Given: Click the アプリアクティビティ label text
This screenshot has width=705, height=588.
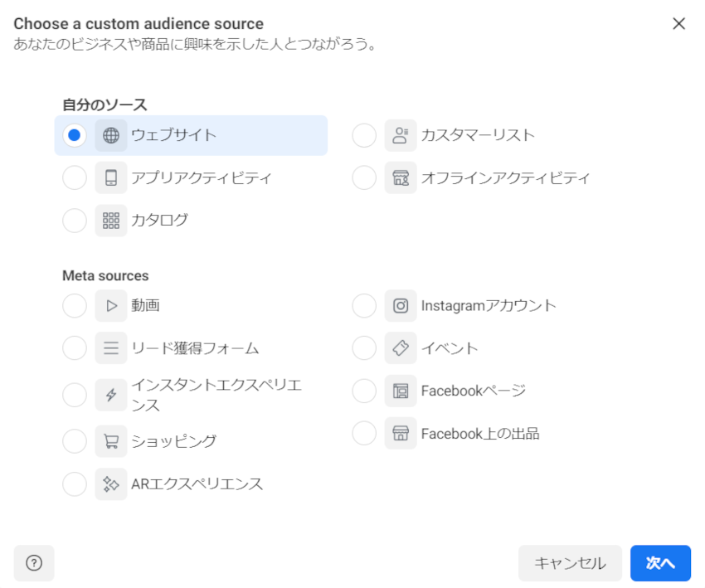Looking at the screenshot, I should (x=202, y=178).
